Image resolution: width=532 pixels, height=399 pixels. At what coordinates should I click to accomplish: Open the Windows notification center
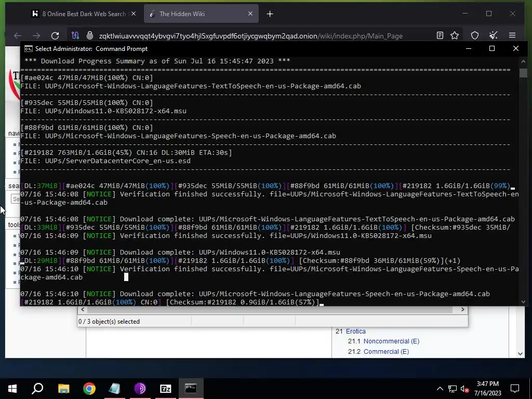515,389
